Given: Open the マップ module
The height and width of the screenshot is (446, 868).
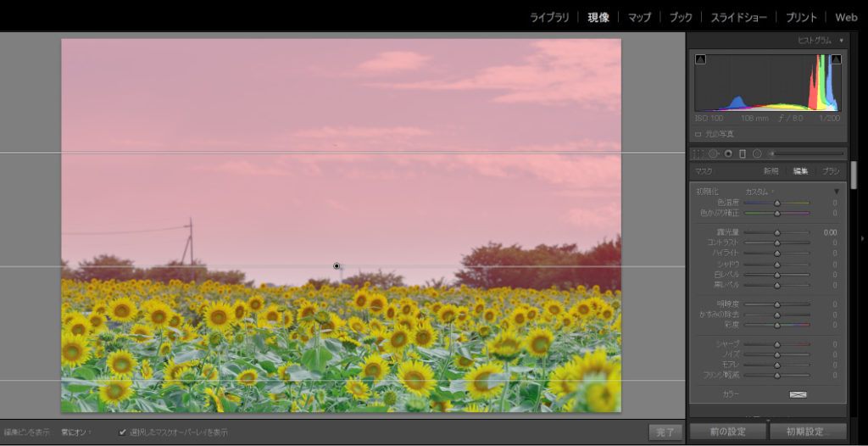Looking at the screenshot, I should point(639,17).
